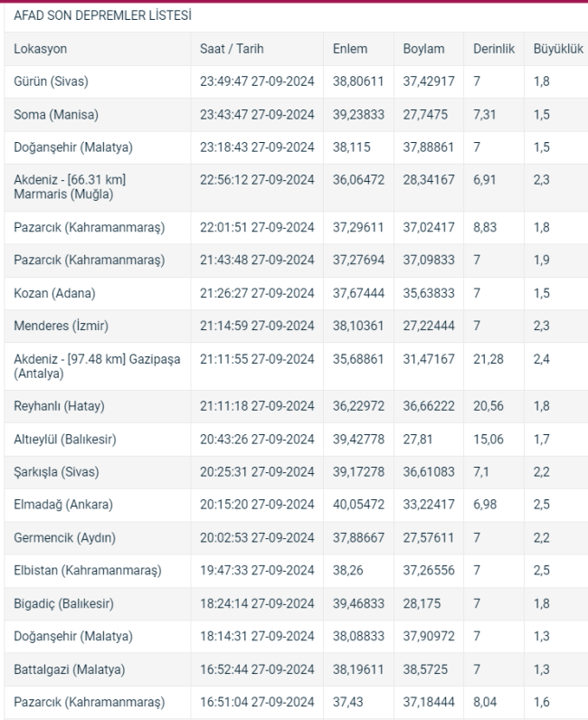Viewport: 588px width, 720px height.
Task: Click the Kozan (Adana) row
Action: click(297, 293)
